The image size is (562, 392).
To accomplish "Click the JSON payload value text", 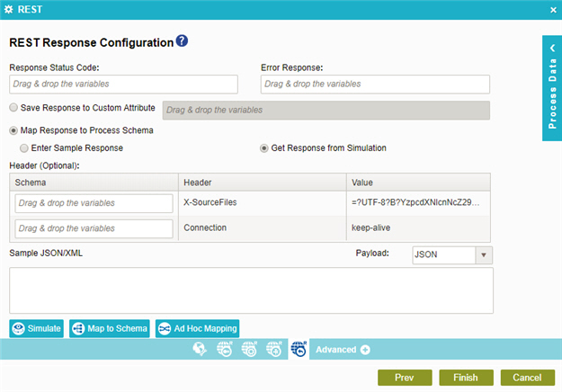I will pyautogui.click(x=426, y=254).
